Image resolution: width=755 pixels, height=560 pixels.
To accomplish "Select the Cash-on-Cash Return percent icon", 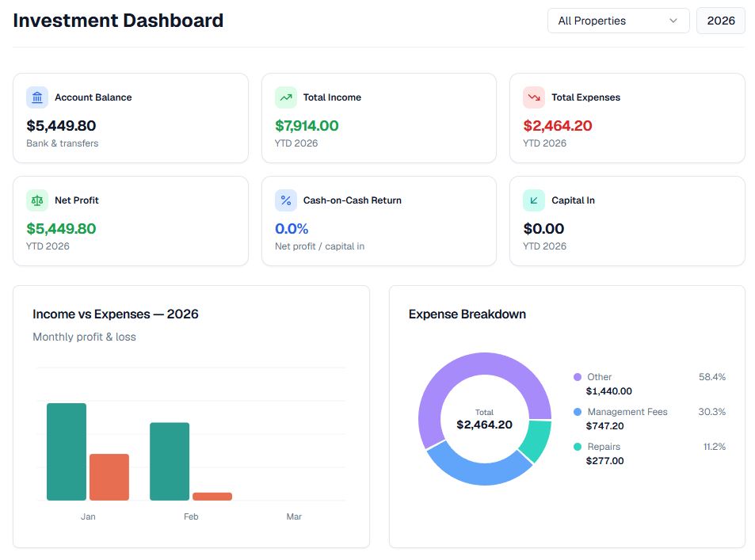I will tap(284, 200).
